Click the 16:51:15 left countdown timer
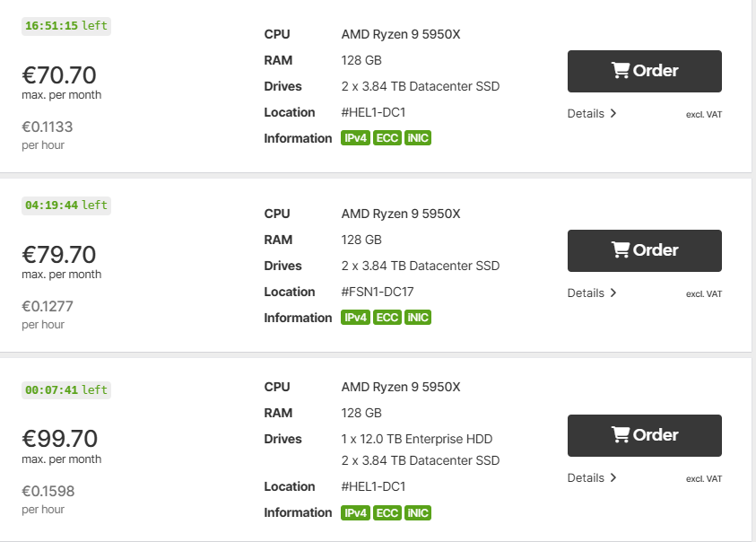 click(66, 26)
